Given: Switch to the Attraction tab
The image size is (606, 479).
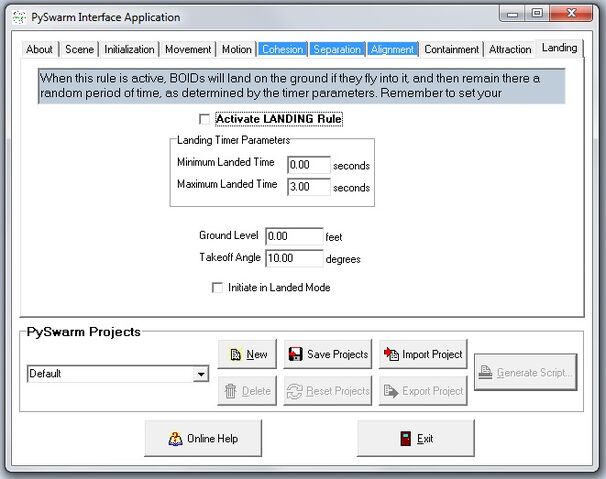Looking at the screenshot, I should click(510, 49).
